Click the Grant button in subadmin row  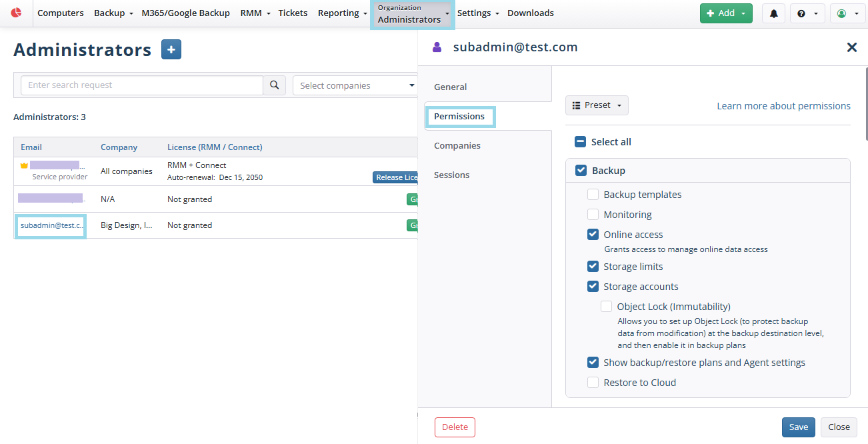click(413, 225)
